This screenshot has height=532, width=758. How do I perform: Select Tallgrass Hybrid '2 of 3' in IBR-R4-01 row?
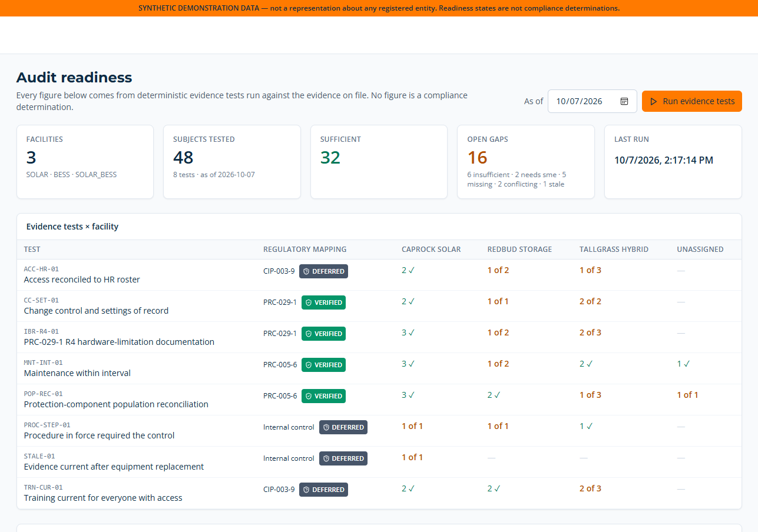pyautogui.click(x=590, y=332)
